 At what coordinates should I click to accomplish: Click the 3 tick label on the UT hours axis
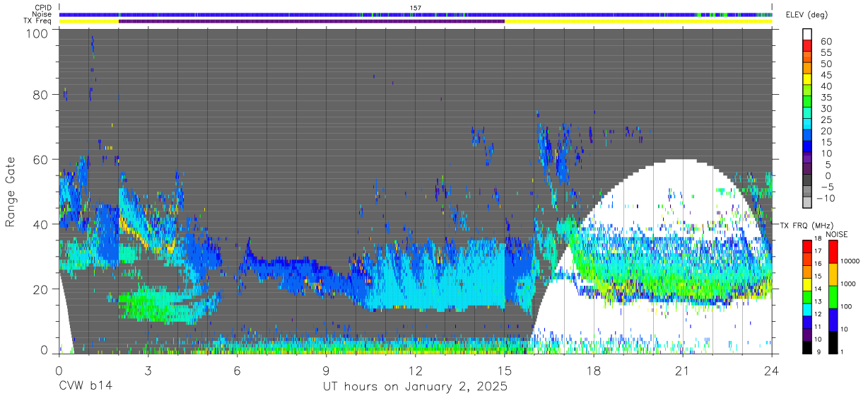coord(148,371)
